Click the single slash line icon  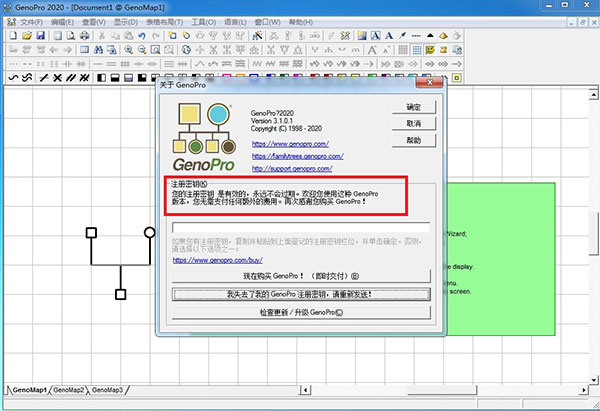pos(44,78)
